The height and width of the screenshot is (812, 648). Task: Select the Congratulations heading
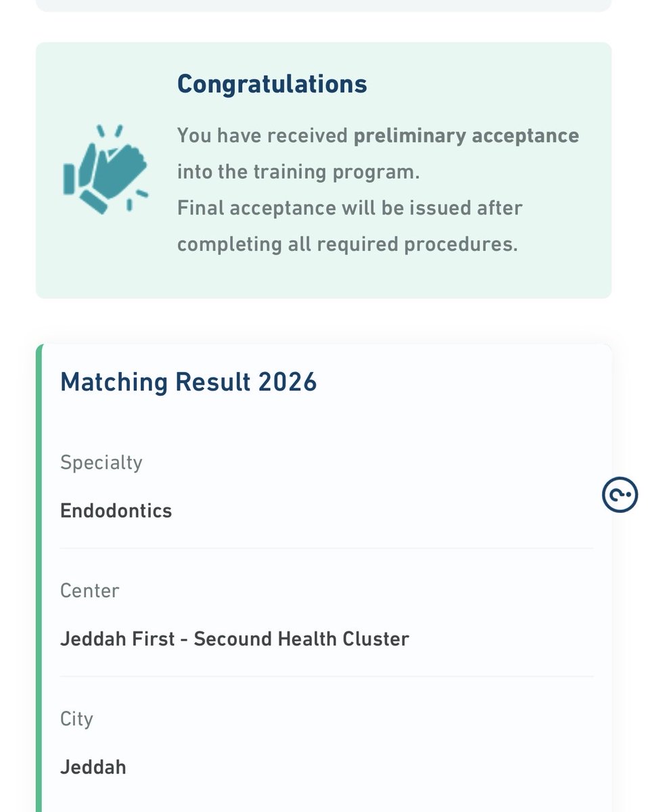[272, 85]
